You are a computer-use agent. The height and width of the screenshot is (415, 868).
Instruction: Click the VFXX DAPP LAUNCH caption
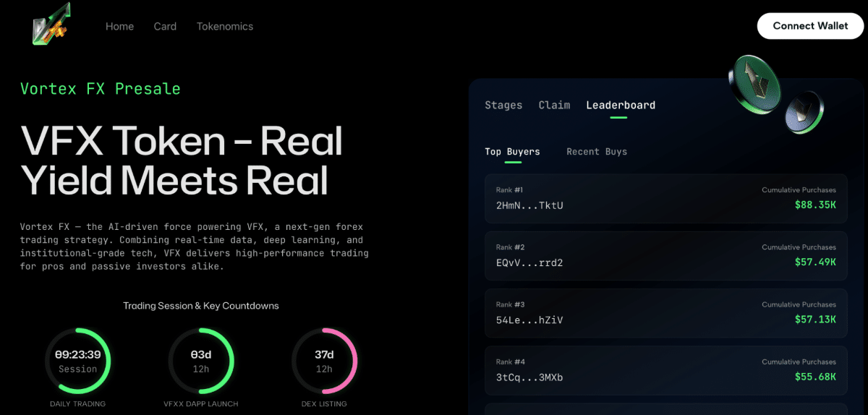tap(201, 403)
